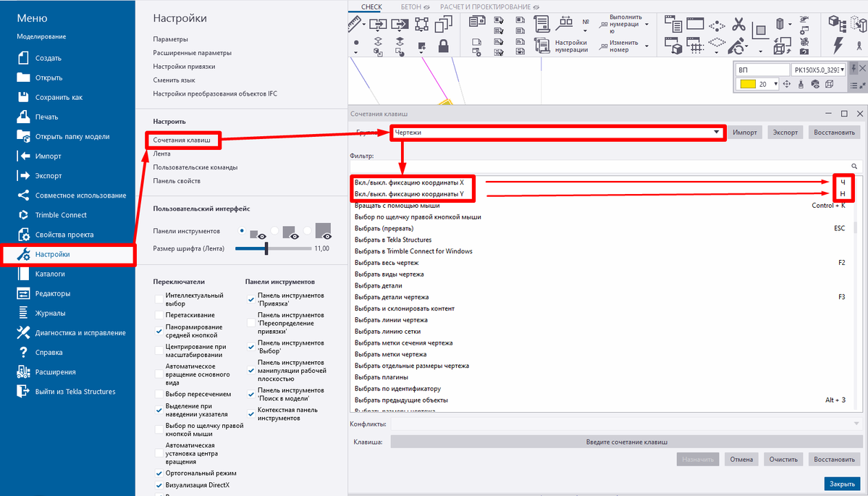
Task: Click the four-arrow move icon on the contextual toolbar
Action: tap(787, 84)
